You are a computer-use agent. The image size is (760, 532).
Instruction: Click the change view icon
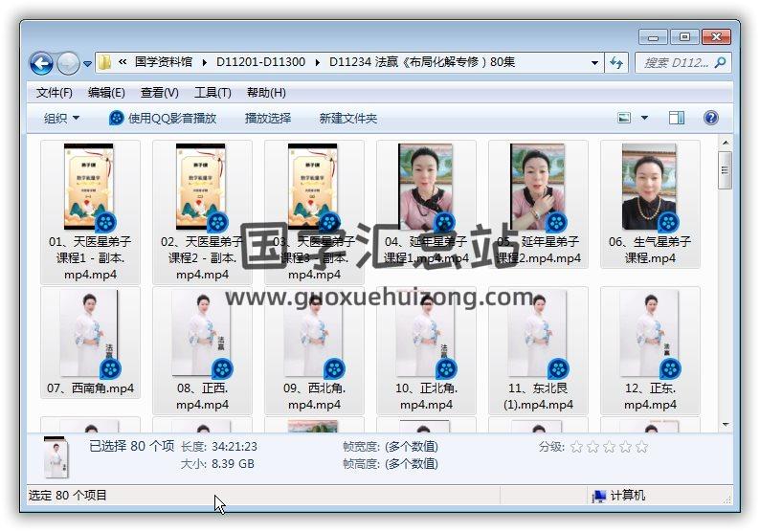[x=625, y=118]
